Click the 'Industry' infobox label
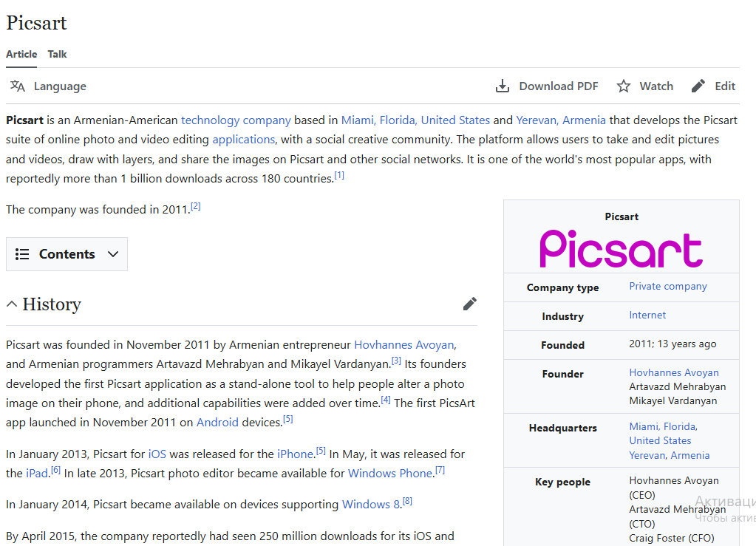This screenshot has height=546, width=756. tap(562, 317)
